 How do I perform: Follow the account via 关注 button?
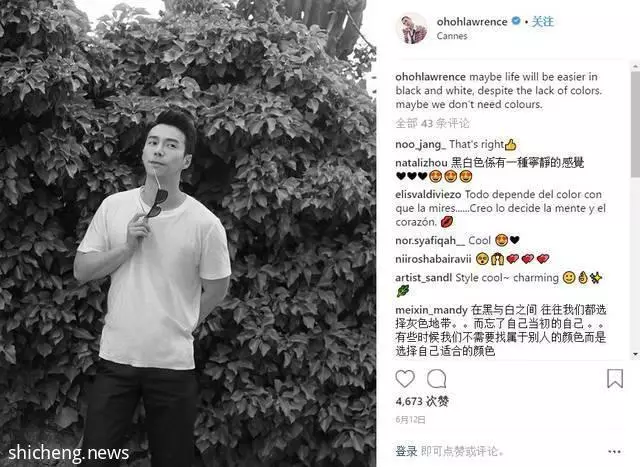(542, 21)
